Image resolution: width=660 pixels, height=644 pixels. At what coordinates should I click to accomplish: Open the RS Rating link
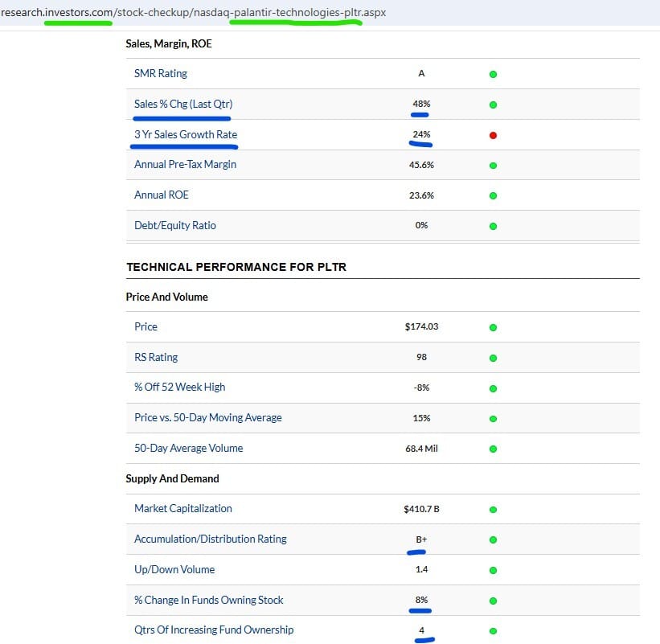click(156, 357)
